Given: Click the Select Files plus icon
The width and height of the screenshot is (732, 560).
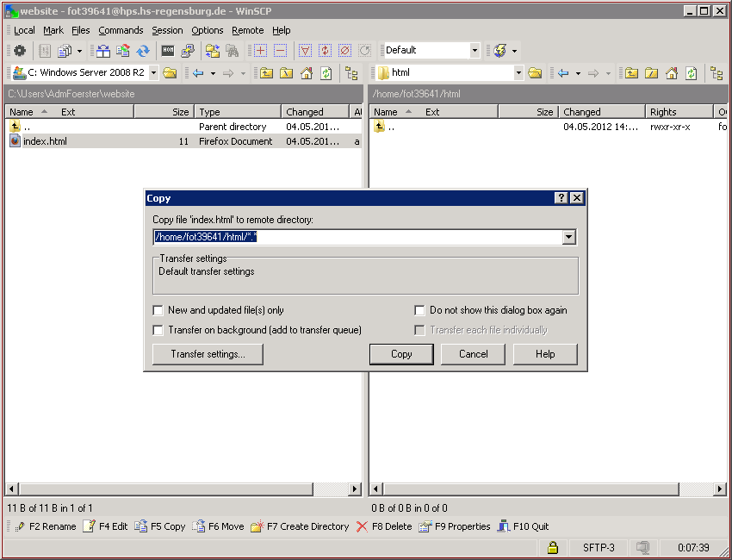Looking at the screenshot, I should click(x=260, y=51).
